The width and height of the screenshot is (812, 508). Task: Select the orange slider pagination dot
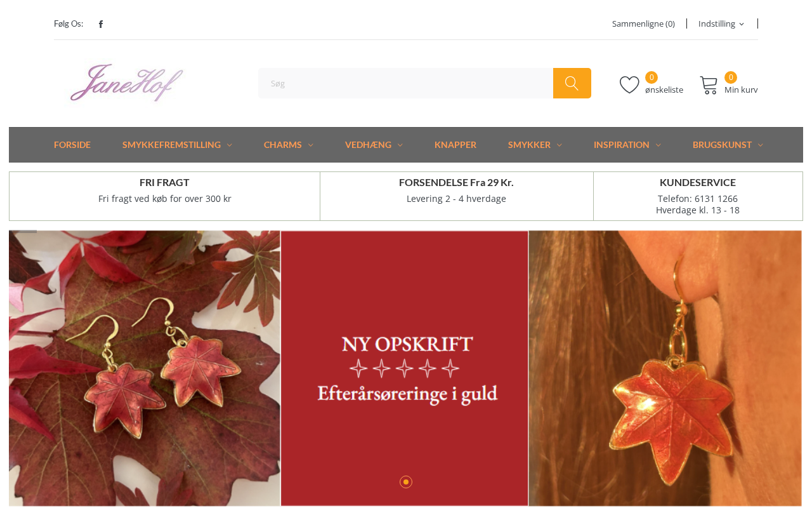pyautogui.click(x=406, y=482)
